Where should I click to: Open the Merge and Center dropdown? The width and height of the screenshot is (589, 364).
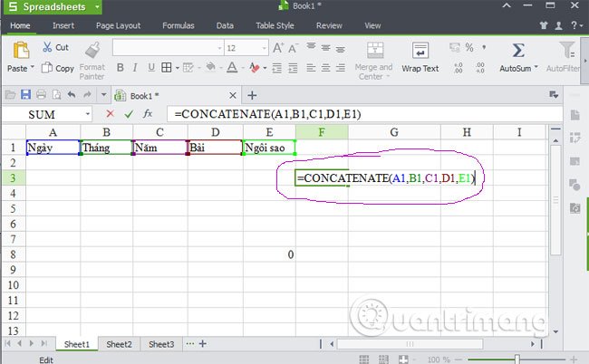click(x=388, y=77)
